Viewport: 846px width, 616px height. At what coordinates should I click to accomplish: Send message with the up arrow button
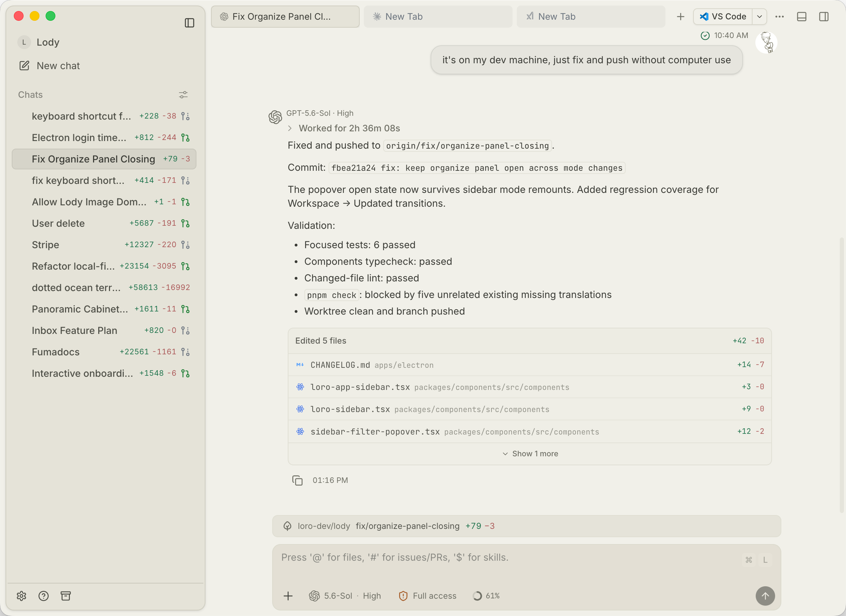tap(765, 596)
